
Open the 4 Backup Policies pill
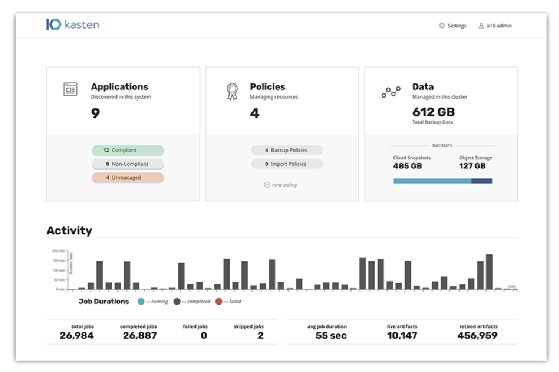click(x=287, y=150)
